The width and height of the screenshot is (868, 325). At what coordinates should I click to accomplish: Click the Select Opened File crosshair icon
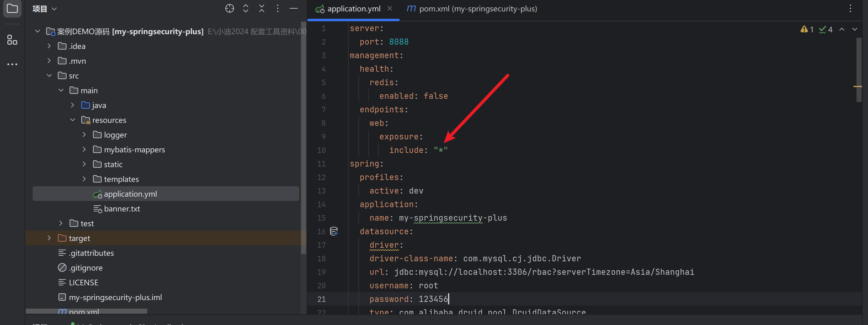point(229,8)
